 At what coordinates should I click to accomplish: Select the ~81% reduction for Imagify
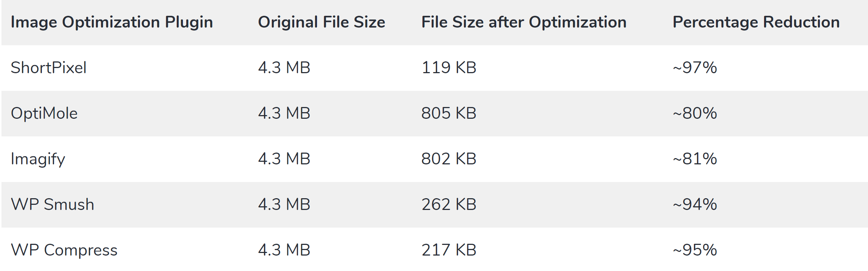click(x=695, y=159)
